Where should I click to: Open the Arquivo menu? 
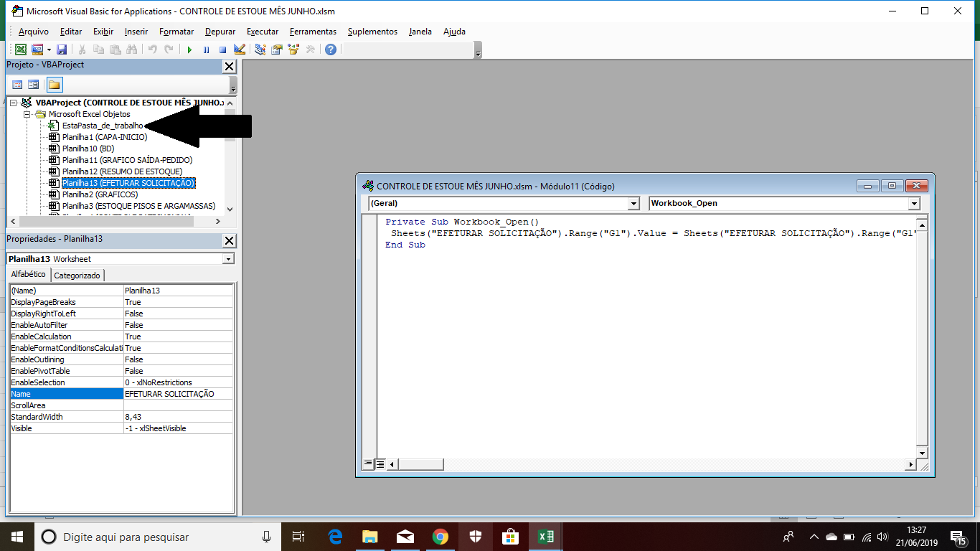(x=34, y=32)
